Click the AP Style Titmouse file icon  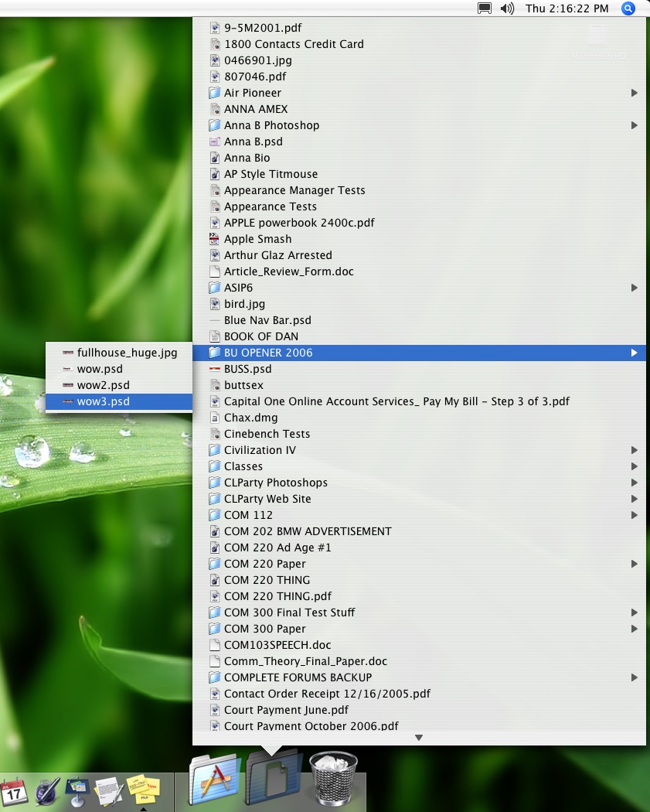(215, 174)
